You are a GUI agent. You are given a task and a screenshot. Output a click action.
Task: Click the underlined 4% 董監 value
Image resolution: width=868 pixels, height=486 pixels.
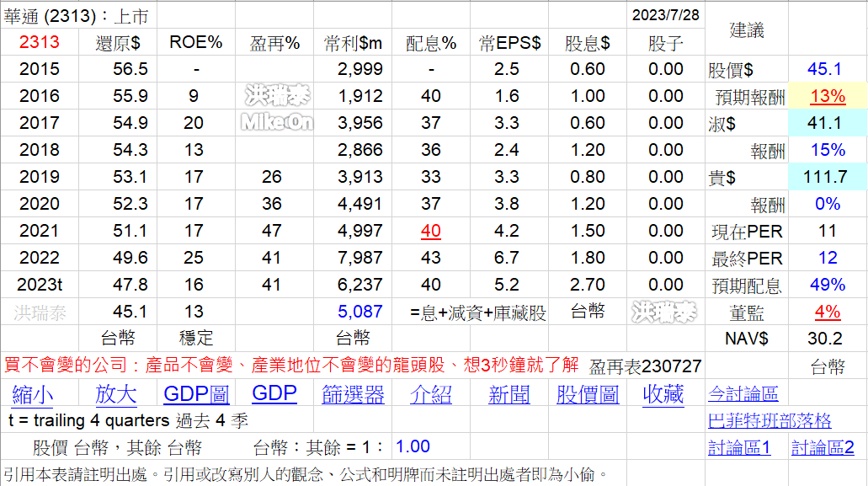[x=828, y=312]
